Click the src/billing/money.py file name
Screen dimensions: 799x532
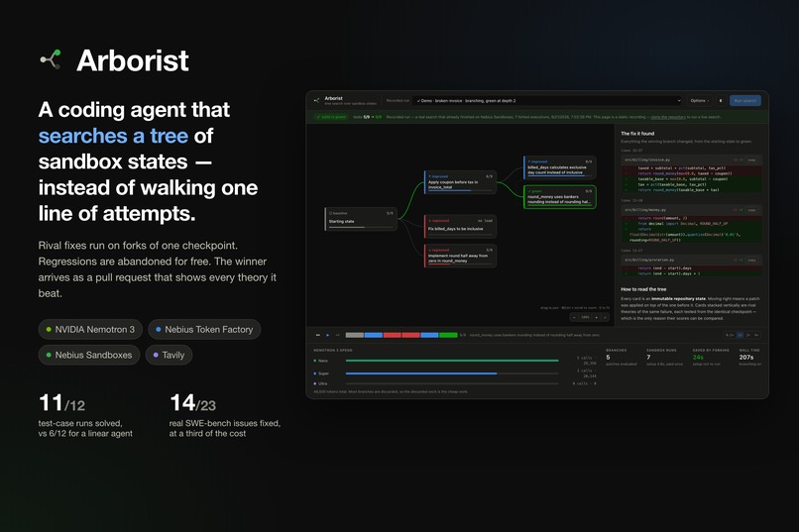pyautogui.click(x=645, y=210)
